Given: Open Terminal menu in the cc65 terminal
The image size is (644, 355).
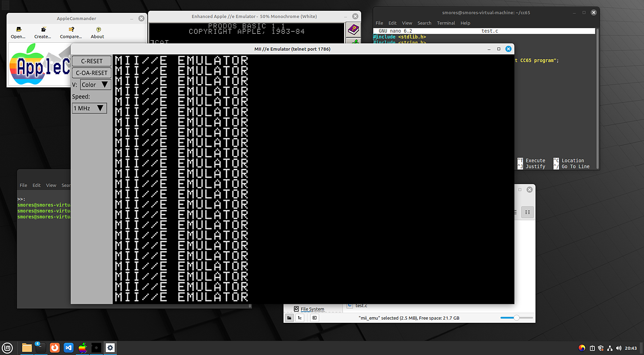Looking at the screenshot, I should [x=446, y=23].
